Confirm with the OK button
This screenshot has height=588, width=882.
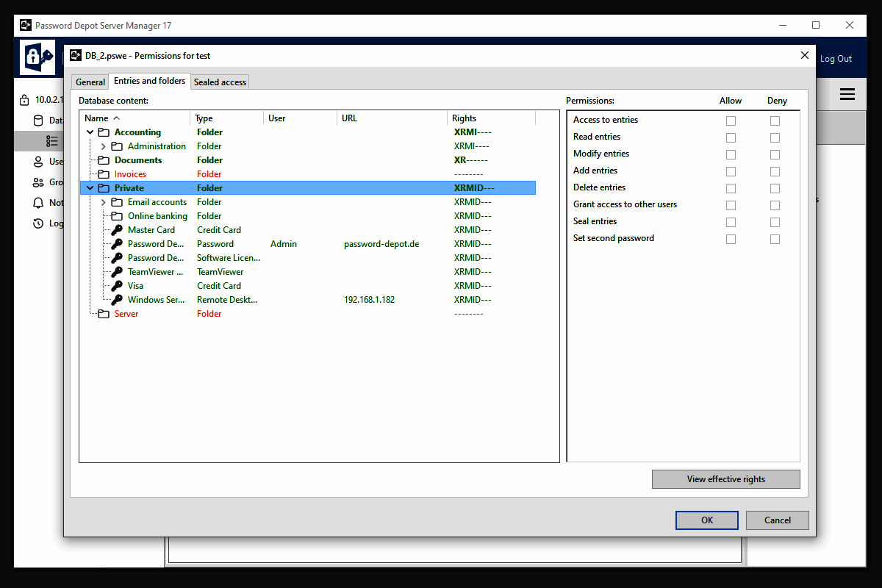coord(707,520)
